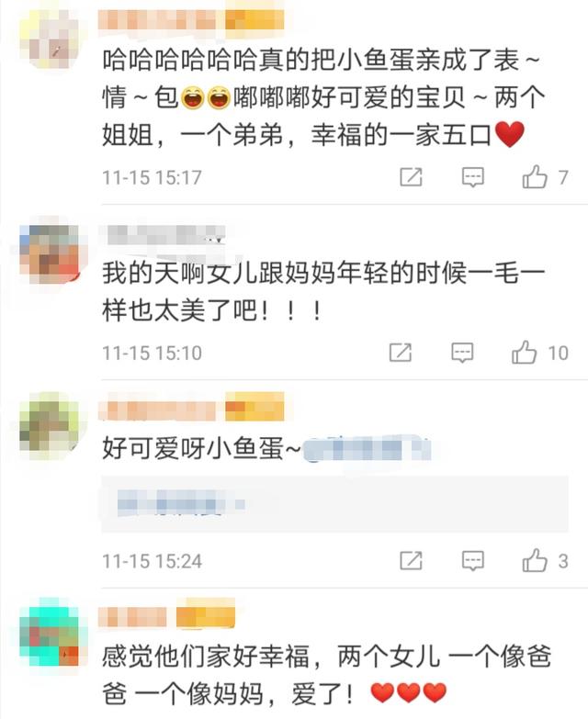Like the 15:24 comment with 3 likes
The width and height of the screenshot is (588, 719).
pyautogui.click(x=535, y=560)
